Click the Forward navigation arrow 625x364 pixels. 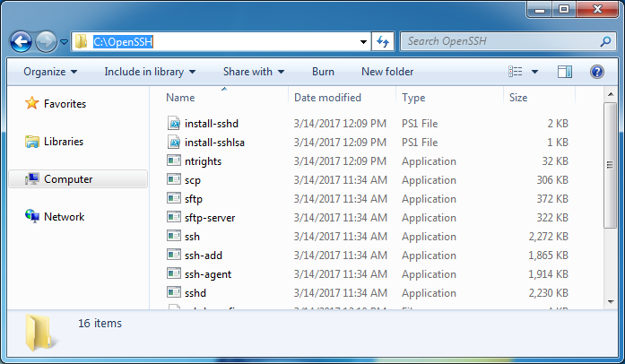pyautogui.click(x=46, y=41)
